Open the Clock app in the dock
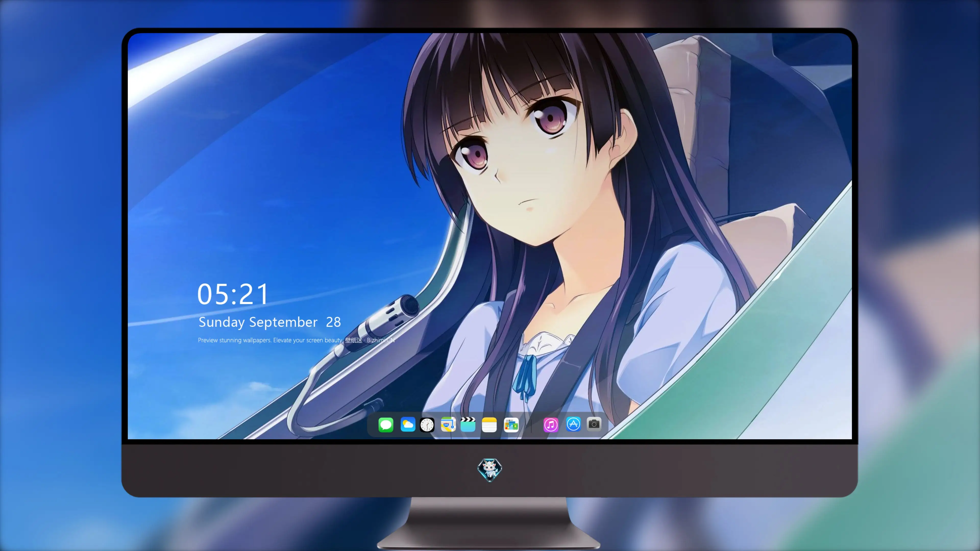980x551 pixels. pos(427,425)
